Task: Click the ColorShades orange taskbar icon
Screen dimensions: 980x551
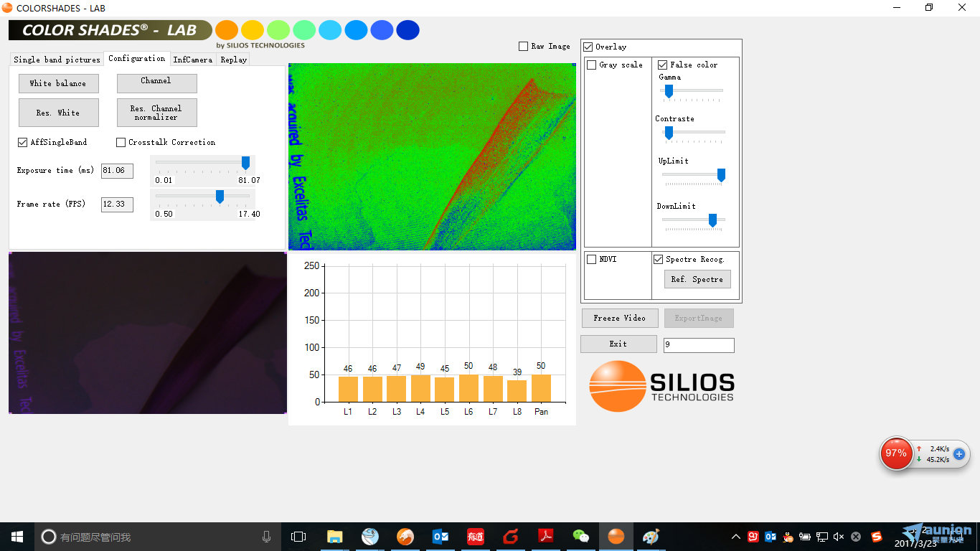Action: tap(616, 537)
